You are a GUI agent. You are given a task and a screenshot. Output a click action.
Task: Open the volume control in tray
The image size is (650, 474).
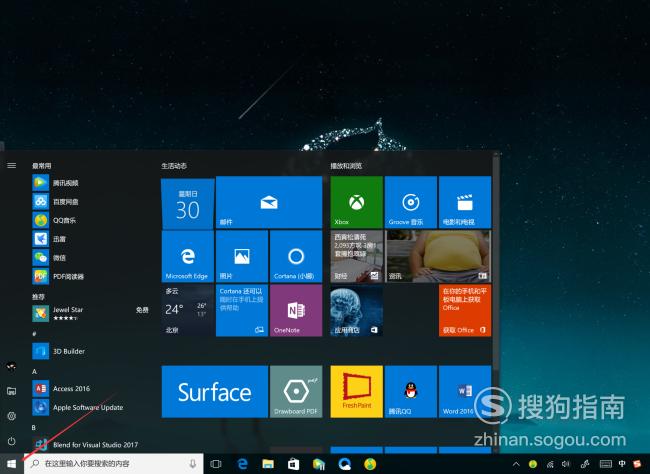click(566, 464)
